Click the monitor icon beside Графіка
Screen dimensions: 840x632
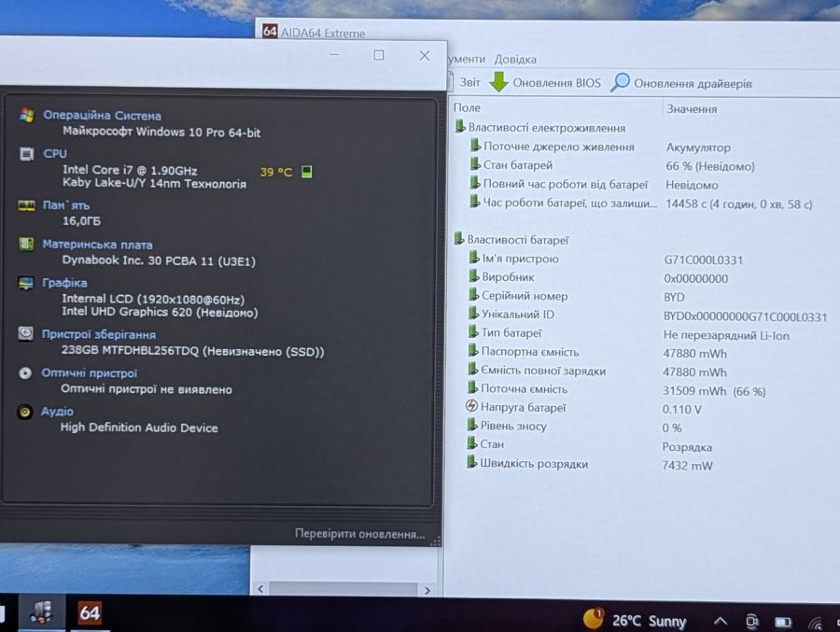[26, 283]
